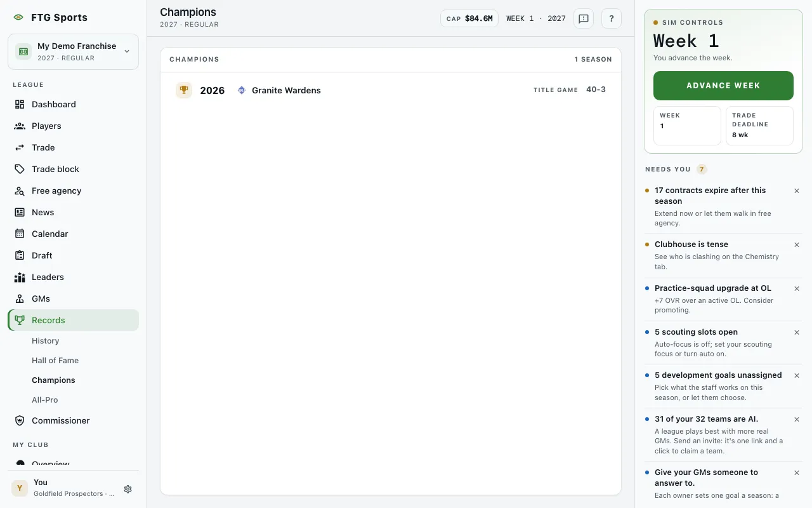Click the Advance Week button

pyautogui.click(x=723, y=86)
